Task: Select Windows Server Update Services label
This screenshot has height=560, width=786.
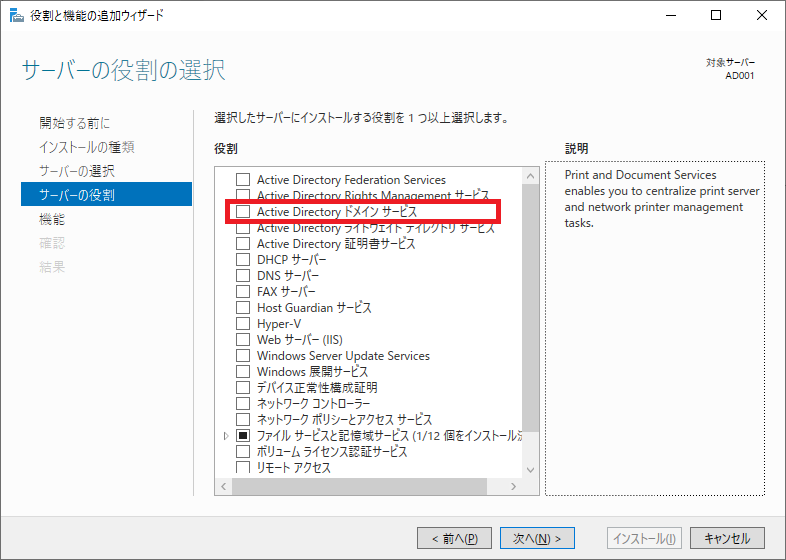Action: coord(343,356)
